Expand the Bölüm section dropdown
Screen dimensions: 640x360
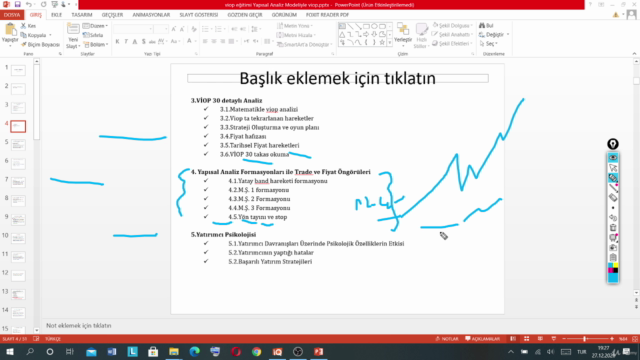coord(96,44)
